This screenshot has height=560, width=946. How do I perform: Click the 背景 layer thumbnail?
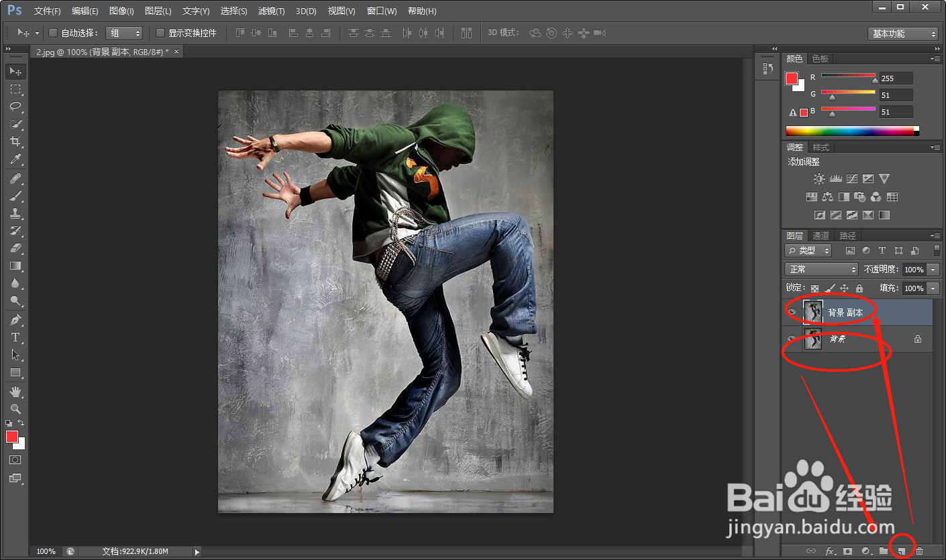coord(813,339)
